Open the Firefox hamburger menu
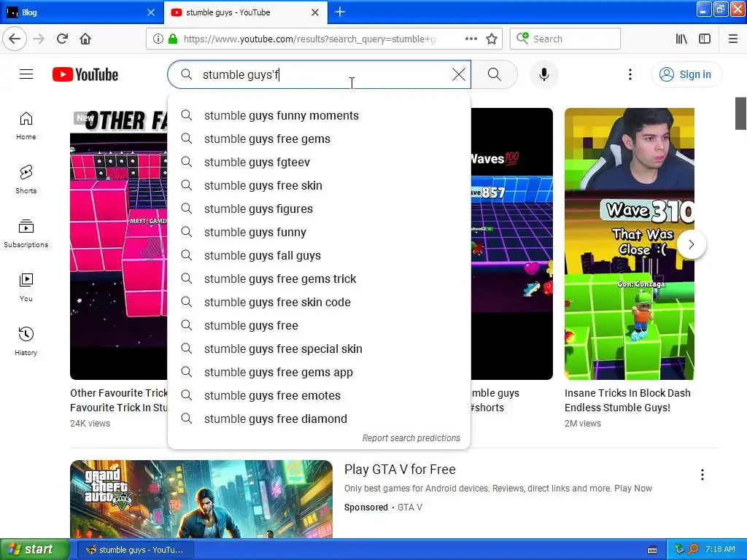The height and width of the screenshot is (560, 747). [x=733, y=39]
